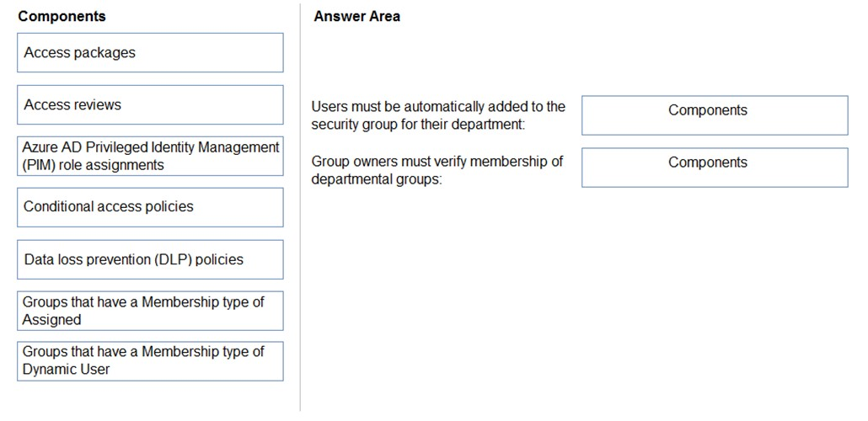
Task: Click the 'Users must be automatically added' statement
Action: 438,115
